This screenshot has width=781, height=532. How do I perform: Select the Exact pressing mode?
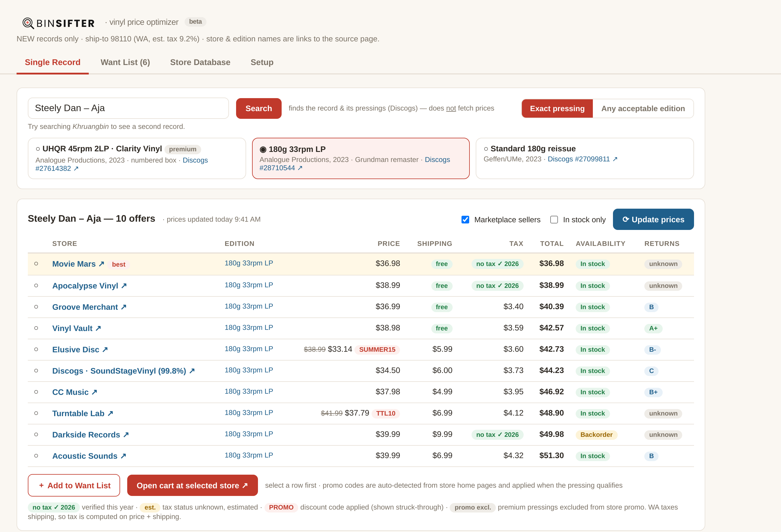557,108
